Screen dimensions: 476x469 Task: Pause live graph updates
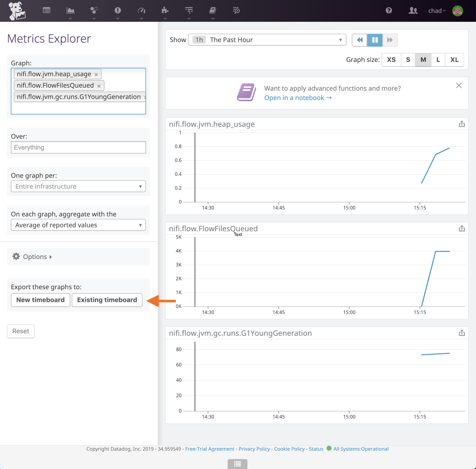[375, 40]
